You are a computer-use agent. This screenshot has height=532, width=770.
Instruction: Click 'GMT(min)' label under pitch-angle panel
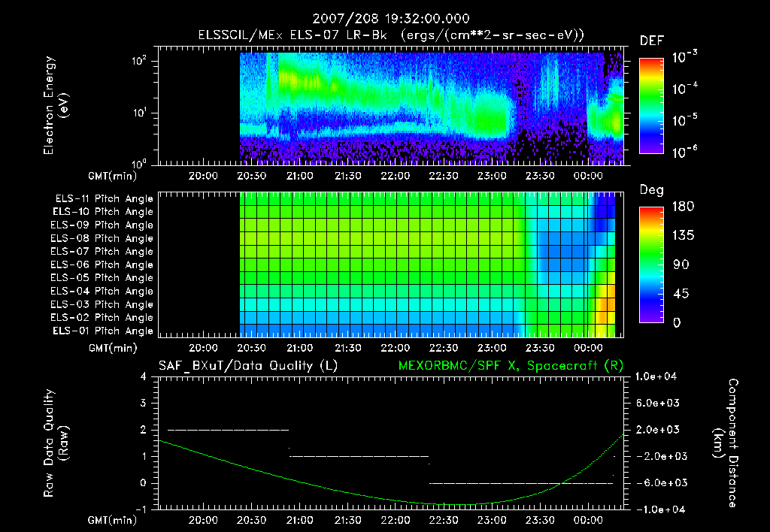point(112,348)
